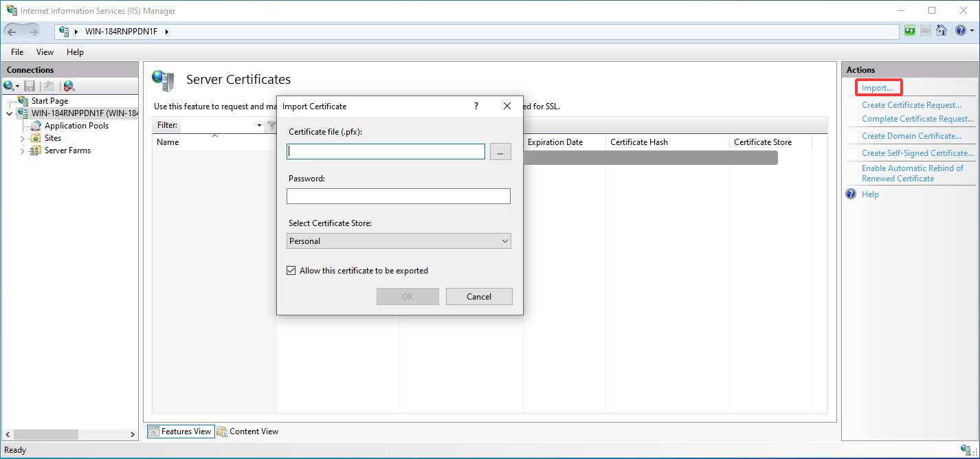The width and height of the screenshot is (980, 459).
Task: Open the Help menu
Action: coord(75,52)
